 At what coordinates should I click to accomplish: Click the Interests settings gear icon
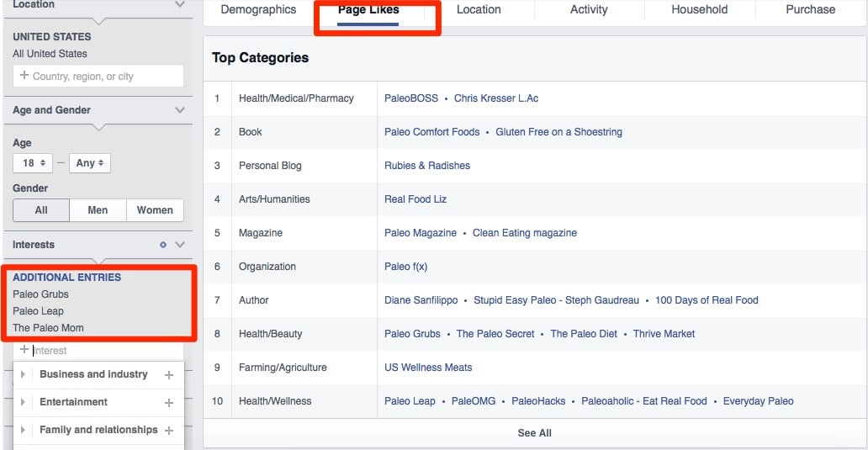coord(163,245)
